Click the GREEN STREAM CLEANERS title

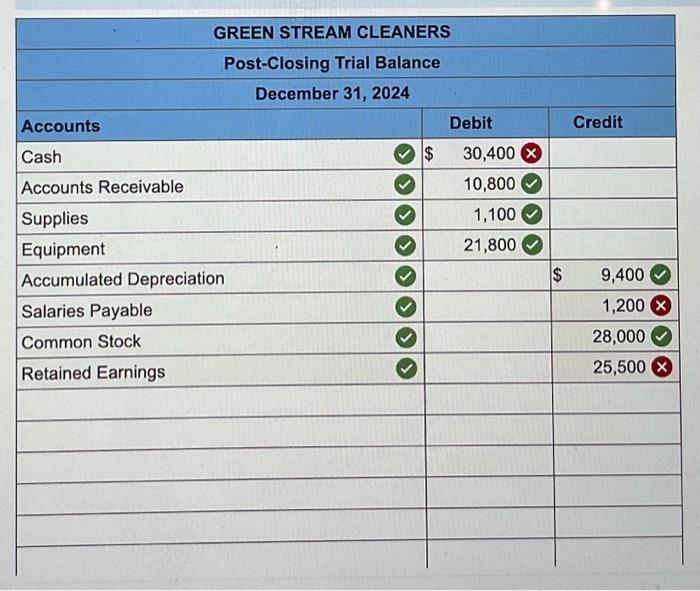332,32
